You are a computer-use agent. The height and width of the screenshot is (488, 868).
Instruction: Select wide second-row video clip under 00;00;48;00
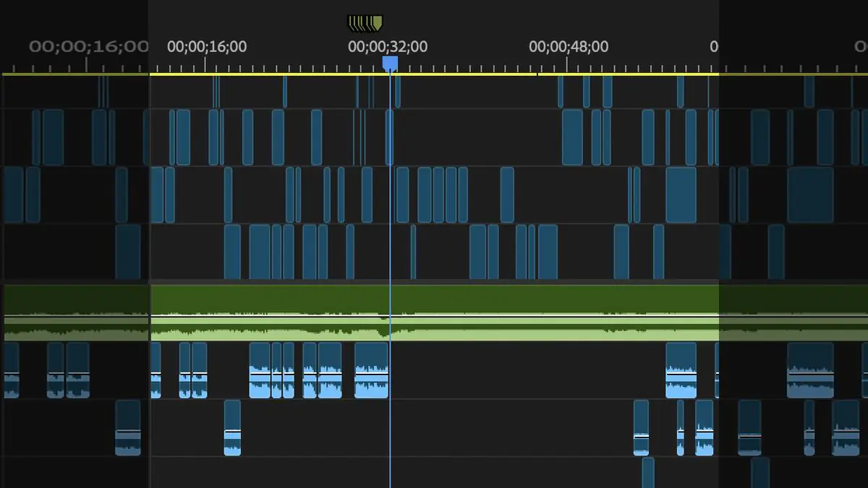572,137
